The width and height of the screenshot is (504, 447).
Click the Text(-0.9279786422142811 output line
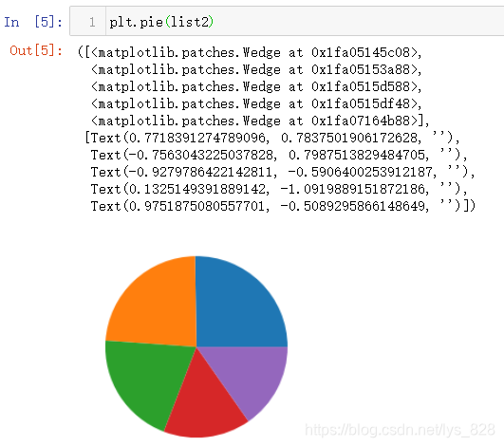(283, 172)
